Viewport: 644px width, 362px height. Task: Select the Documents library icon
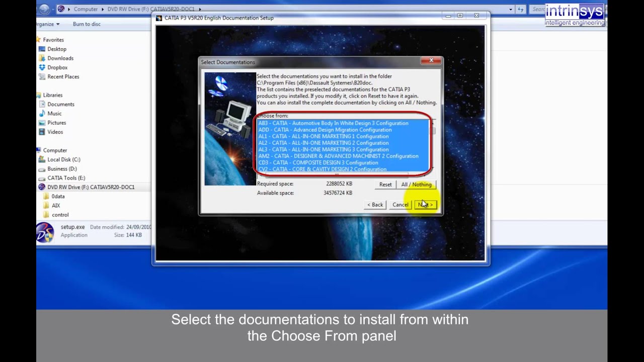tap(42, 104)
